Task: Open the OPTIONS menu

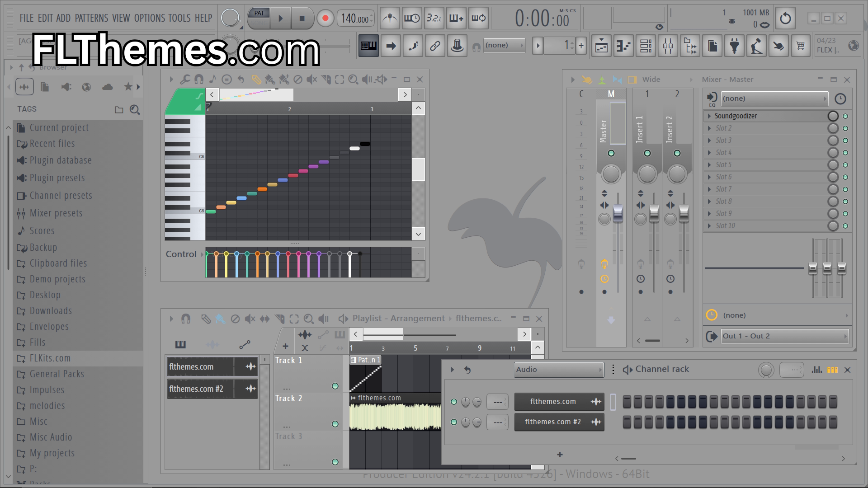Action: point(150,18)
